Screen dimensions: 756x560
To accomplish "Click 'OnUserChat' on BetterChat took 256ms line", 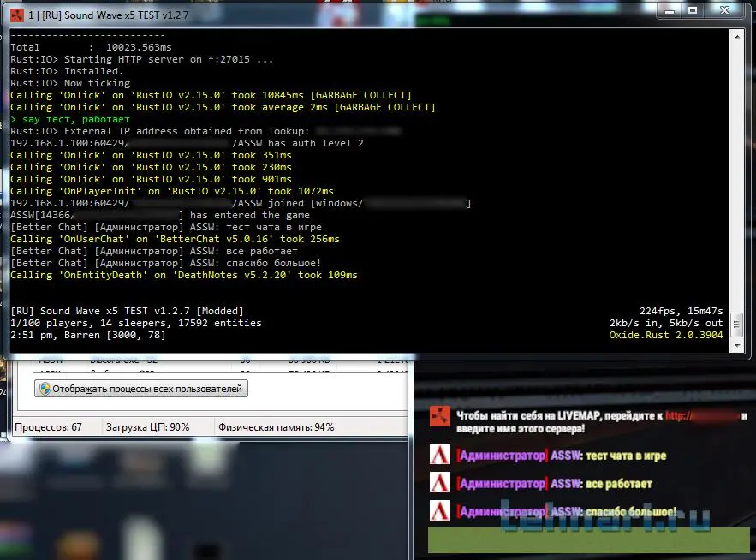I will (x=175, y=239).
